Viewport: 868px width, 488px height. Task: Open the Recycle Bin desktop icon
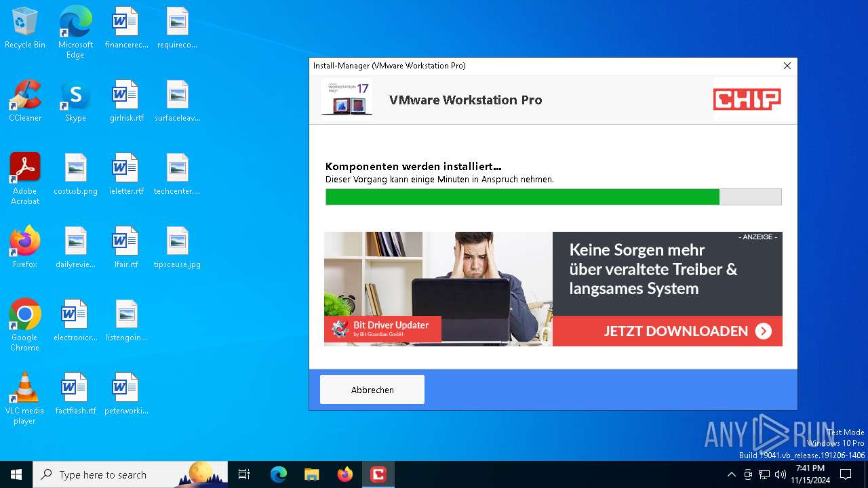pyautogui.click(x=25, y=28)
